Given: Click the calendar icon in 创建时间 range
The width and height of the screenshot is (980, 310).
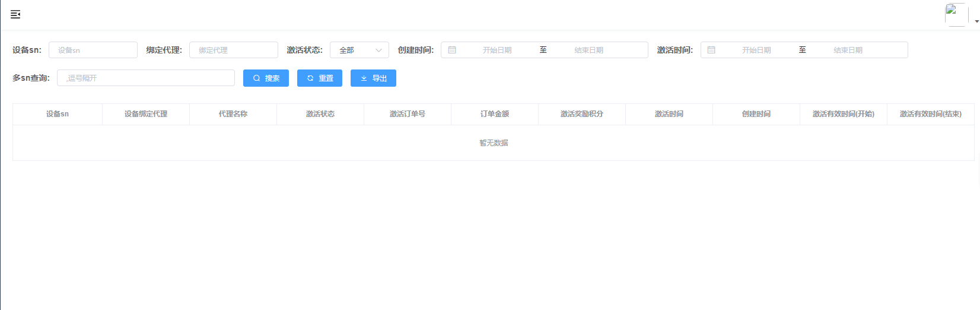Looking at the screenshot, I should [x=452, y=50].
